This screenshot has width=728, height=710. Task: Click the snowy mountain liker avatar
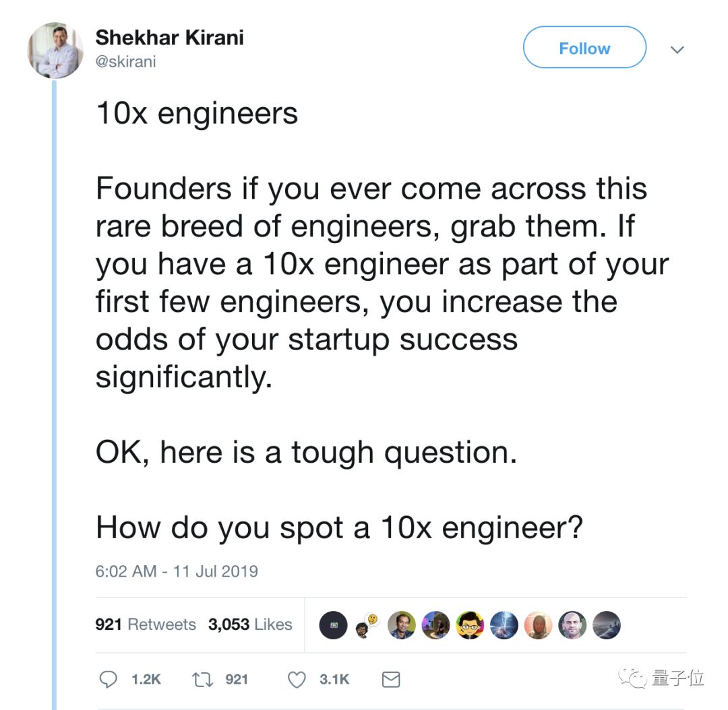(x=606, y=625)
